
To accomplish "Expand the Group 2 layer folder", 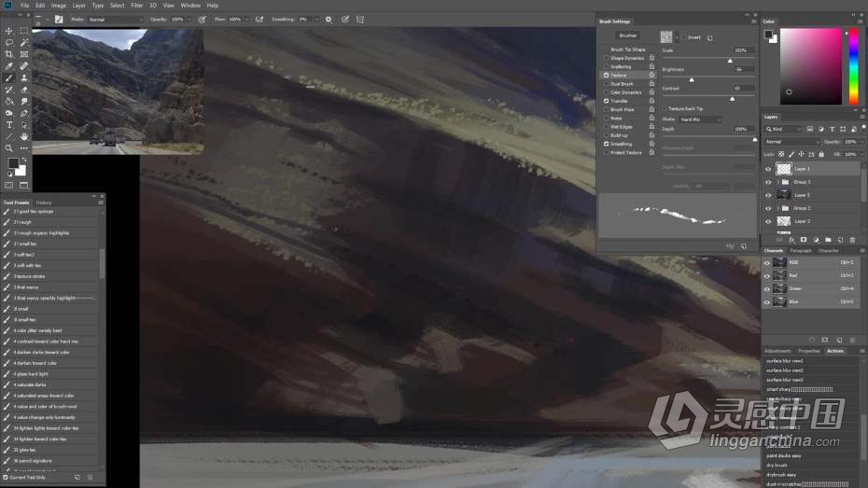I will pos(777,208).
